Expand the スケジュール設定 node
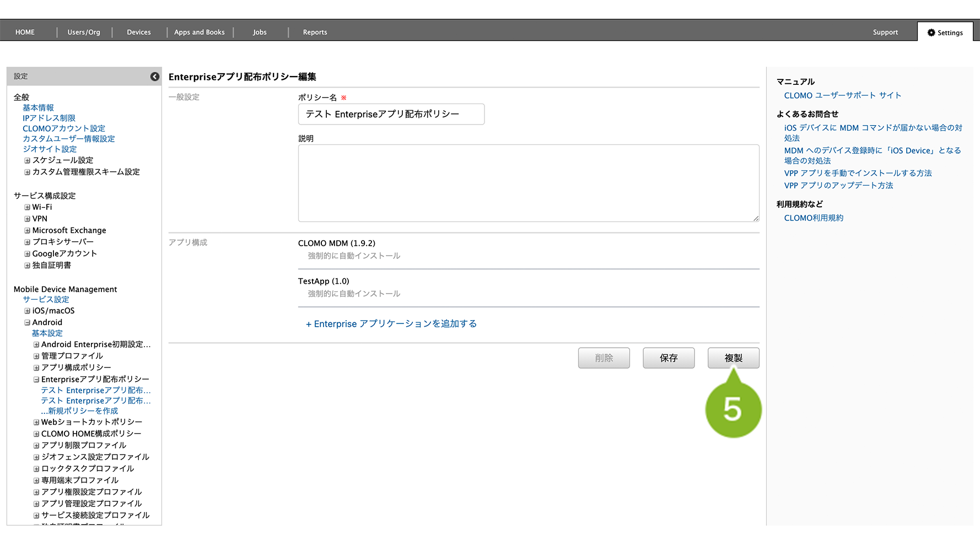 [x=27, y=160]
